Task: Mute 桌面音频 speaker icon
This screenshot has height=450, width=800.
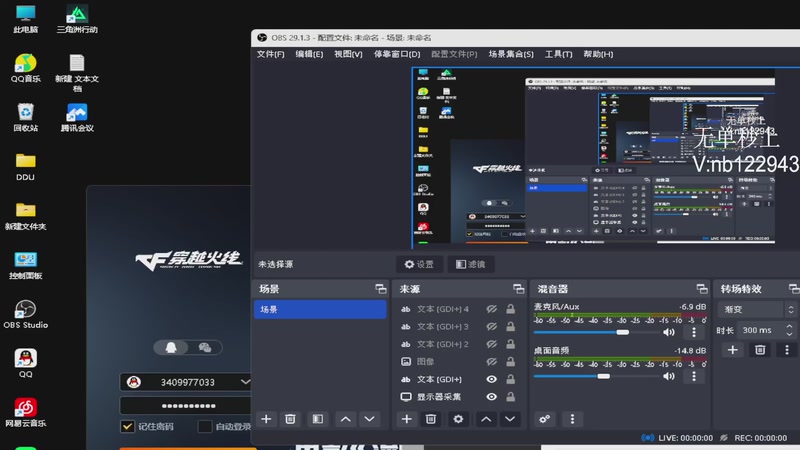Action: (669, 376)
